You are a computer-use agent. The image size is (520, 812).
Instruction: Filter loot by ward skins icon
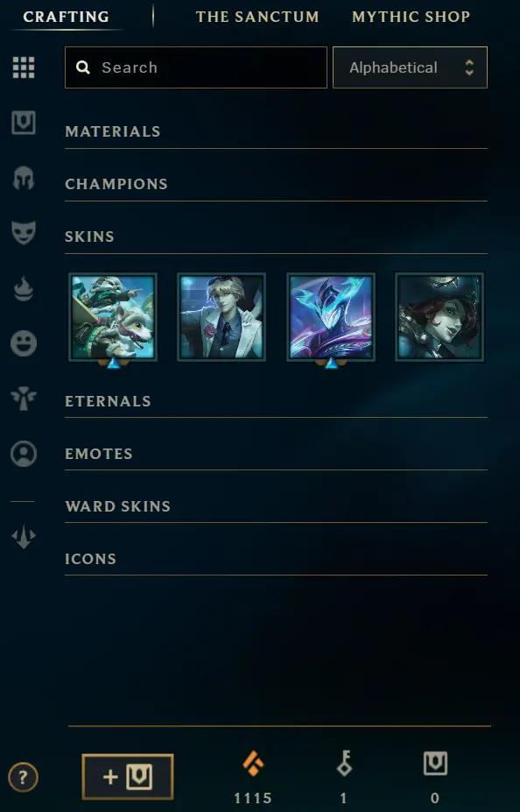[x=24, y=399]
